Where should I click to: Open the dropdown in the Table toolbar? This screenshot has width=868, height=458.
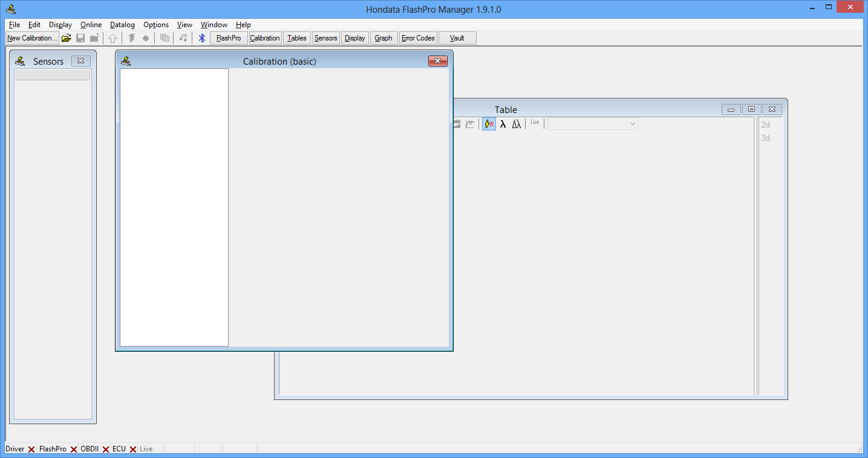pos(593,124)
